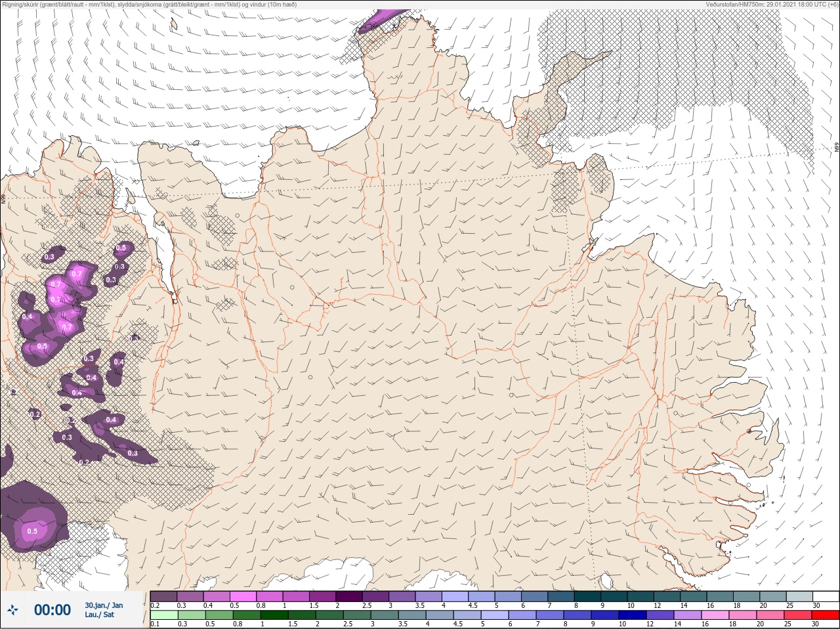Select light pink bottom-row swatch between 16 and 18
840x629 pixels.
pos(717,615)
